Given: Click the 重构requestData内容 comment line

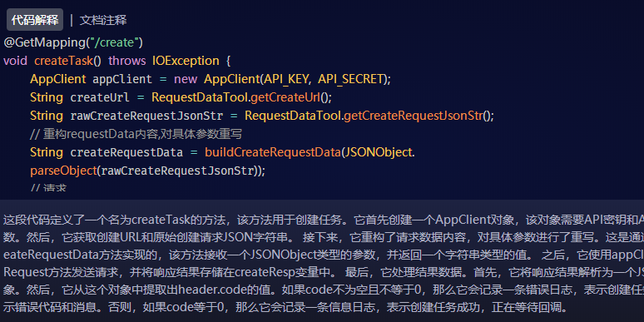Looking at the screenshot, I should coord(136,134).
